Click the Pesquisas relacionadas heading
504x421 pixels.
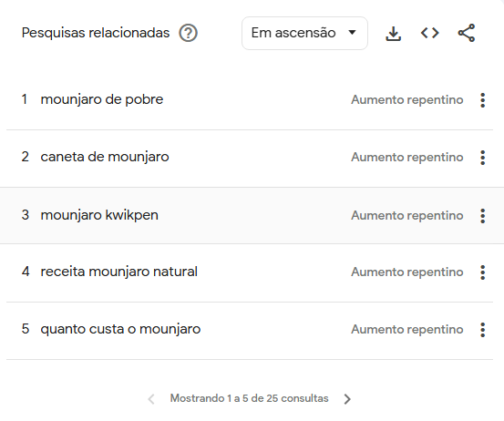coord(96,33)
